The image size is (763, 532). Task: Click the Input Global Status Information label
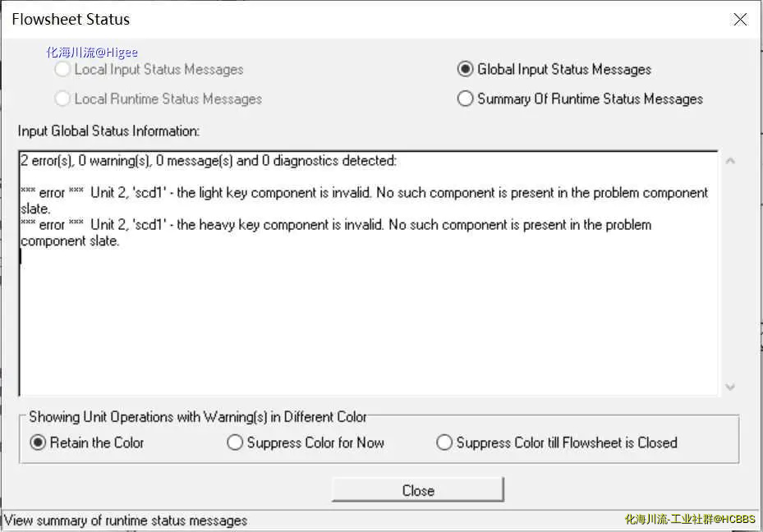pyautogui.click(x=108, y=131)
